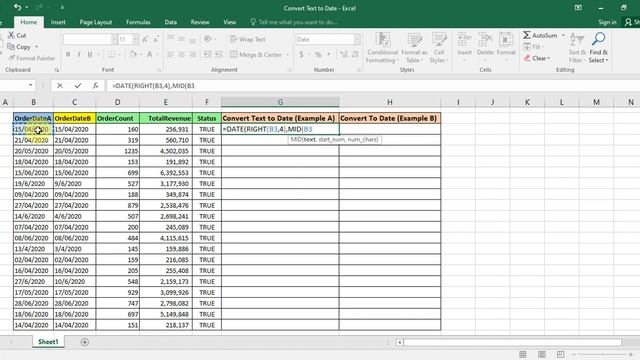The image size is (640, 360).
Task: Click Tell me what you want to do box
Action: click(x=294, y=22)
